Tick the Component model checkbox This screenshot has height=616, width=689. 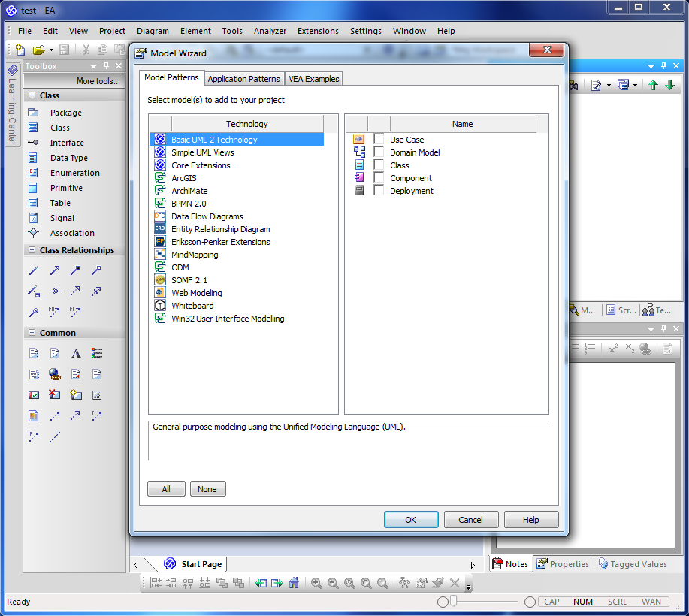tap(379, 177)
